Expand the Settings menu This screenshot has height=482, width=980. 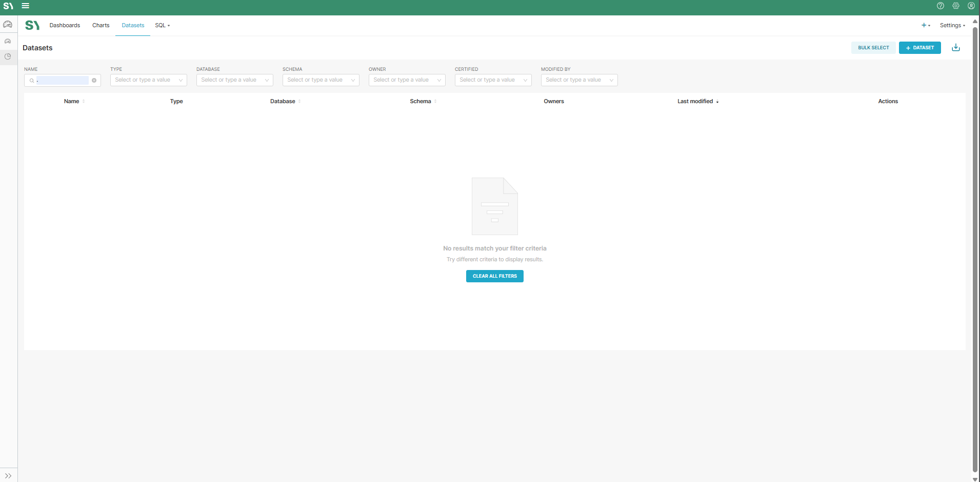(x=952, y=25)
